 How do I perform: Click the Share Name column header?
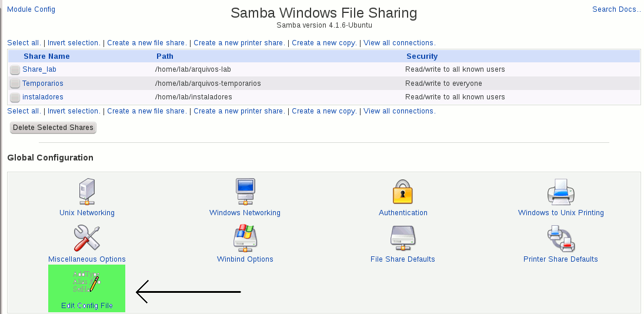(46, 56)
